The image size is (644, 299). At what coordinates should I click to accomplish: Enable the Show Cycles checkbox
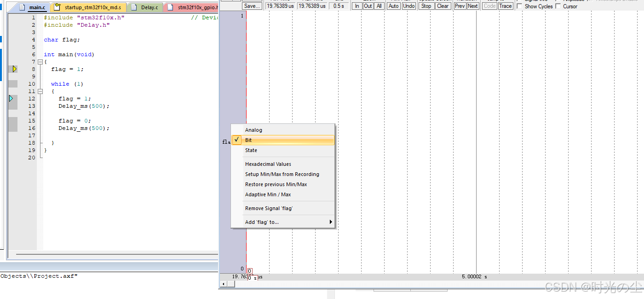point(519,6)
